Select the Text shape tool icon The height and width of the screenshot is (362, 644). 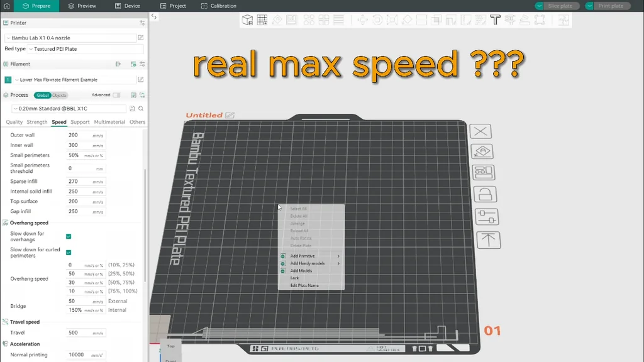click(x=496, y=19)
